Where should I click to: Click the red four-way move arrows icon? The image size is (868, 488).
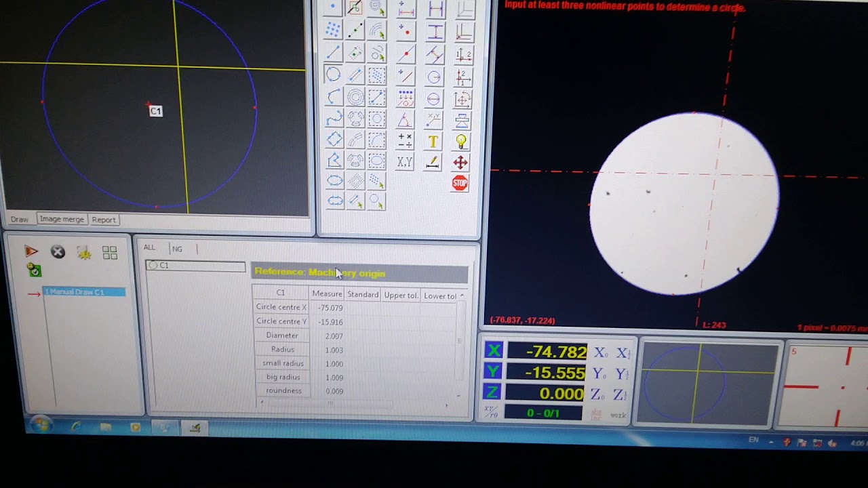coord(460,162)
